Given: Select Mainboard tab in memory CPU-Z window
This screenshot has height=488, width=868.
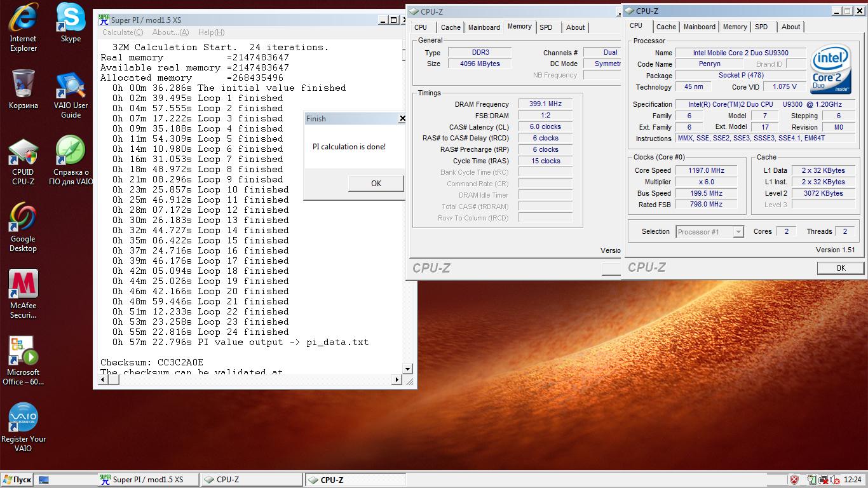Looking at the screenshot, I should [484, 27].
